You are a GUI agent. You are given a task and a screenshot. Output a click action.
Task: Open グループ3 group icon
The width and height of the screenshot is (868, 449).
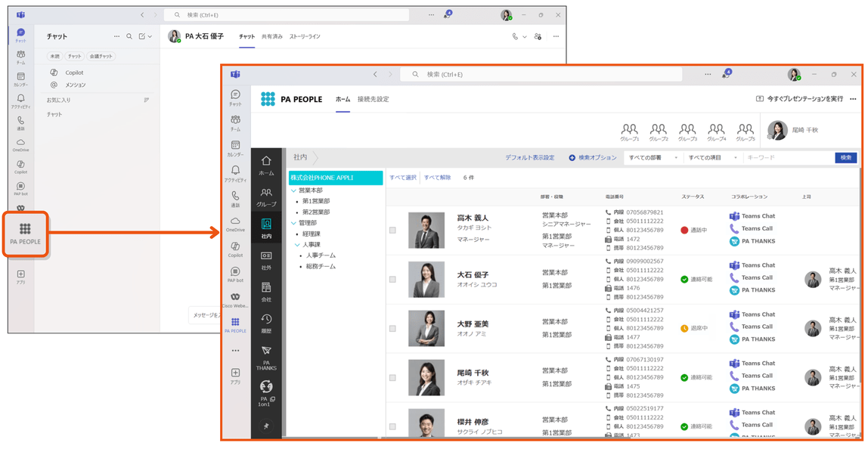[x=687, y=132]
